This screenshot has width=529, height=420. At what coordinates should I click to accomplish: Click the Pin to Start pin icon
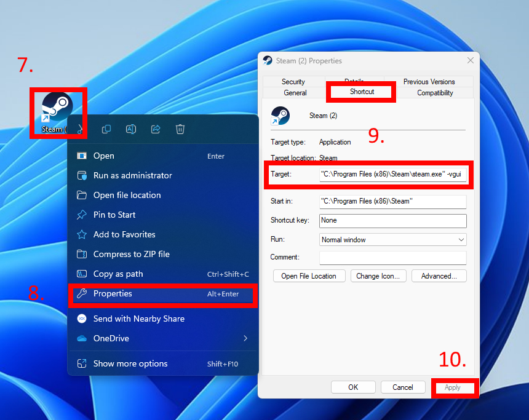(x=82, y=215)
